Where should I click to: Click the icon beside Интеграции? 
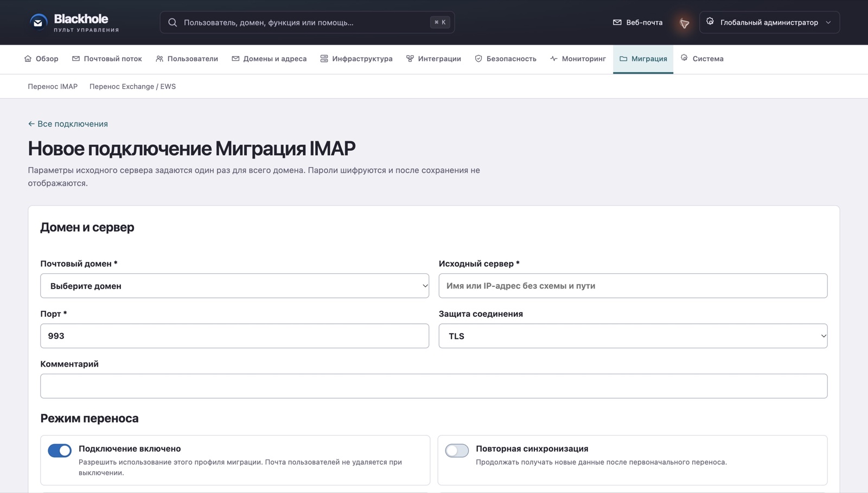click(x=410, y=59)
